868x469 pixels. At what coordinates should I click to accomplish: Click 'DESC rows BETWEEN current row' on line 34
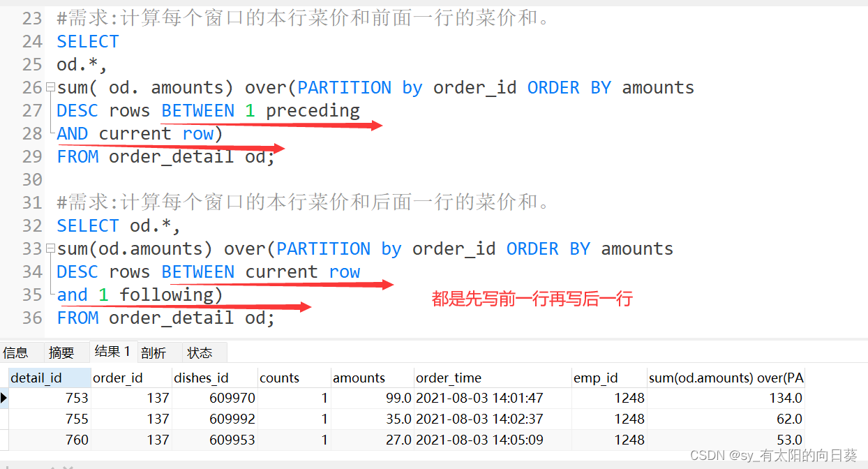coord(208,272)
